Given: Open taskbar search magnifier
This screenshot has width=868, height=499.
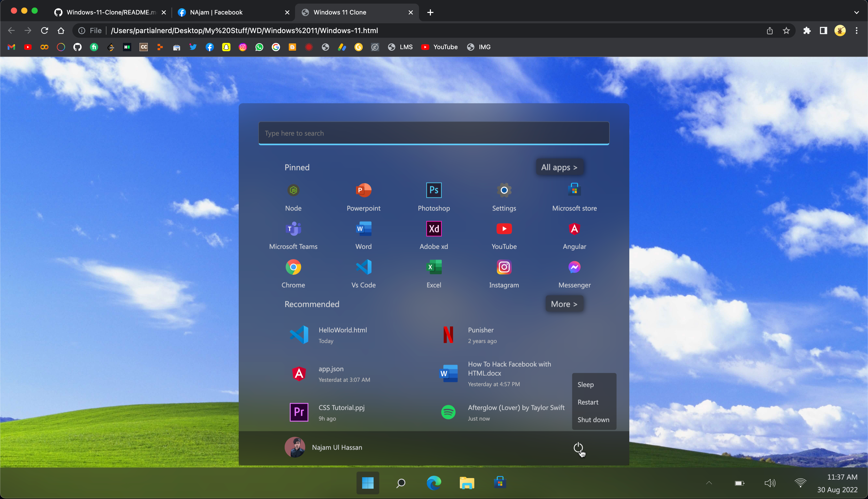Looking at the screenshot, I should pos(401,483).
